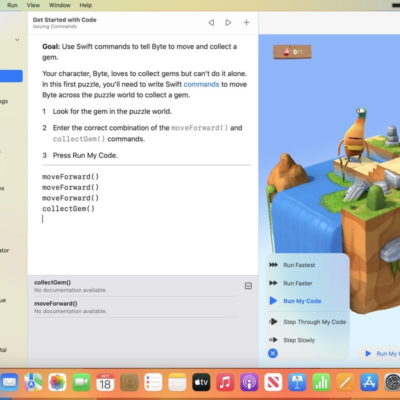Open Mail from the dock
Image resolution: width=400 pixels, height=400 pixels.
pyautogui.click(x=9, y=382)
